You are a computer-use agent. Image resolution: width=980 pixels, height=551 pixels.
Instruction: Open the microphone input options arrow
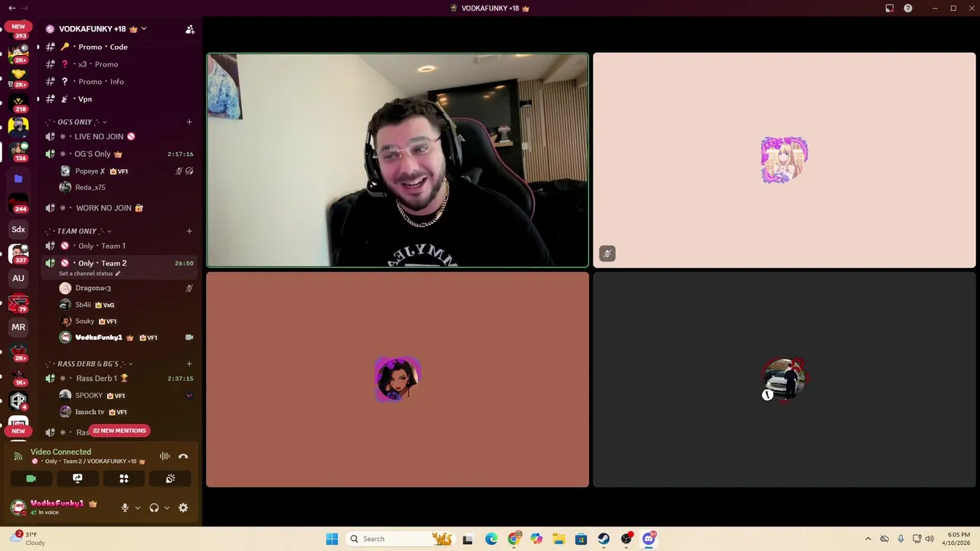138,507
